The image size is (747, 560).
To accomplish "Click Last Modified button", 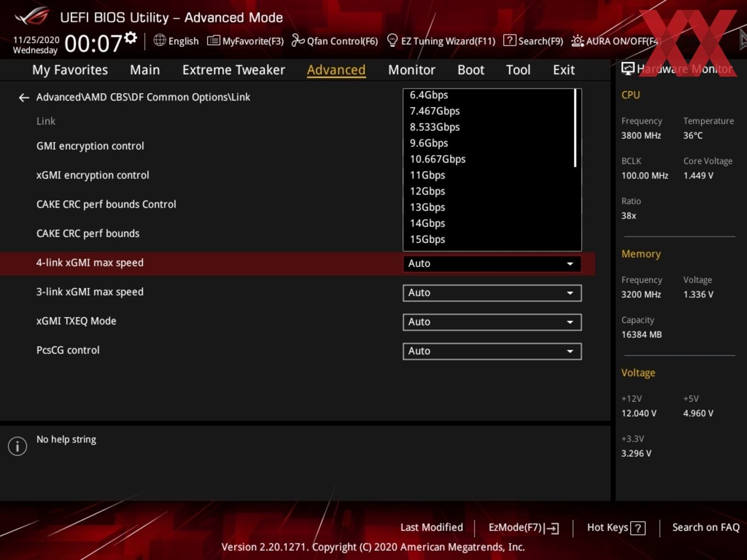I will click(431, 528).
